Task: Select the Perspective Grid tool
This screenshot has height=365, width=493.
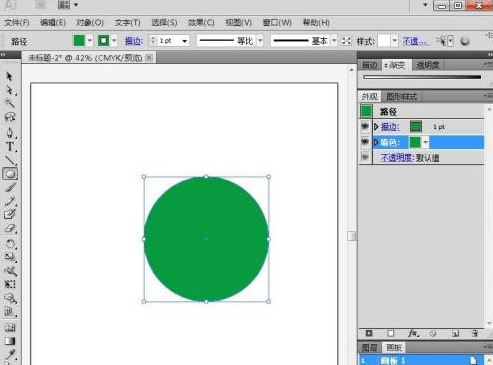Action: pos(9,312)
